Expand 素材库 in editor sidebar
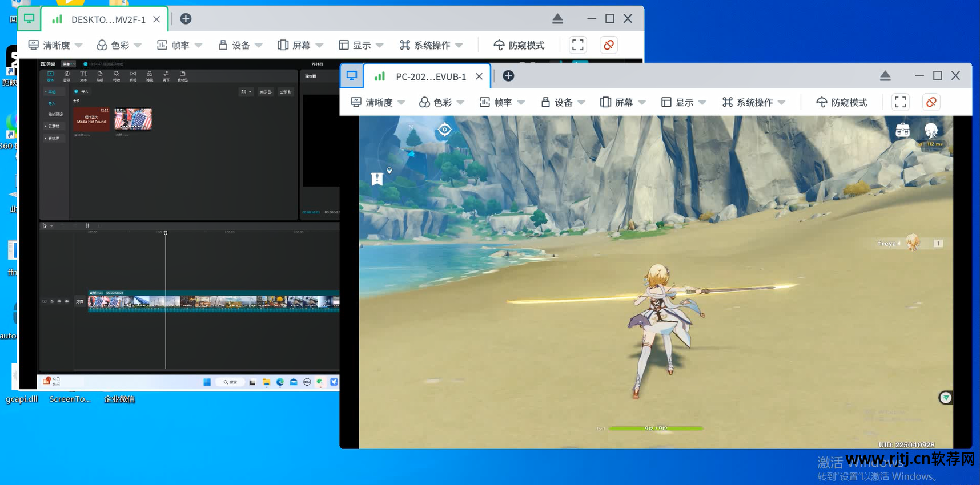 point(55,139)
